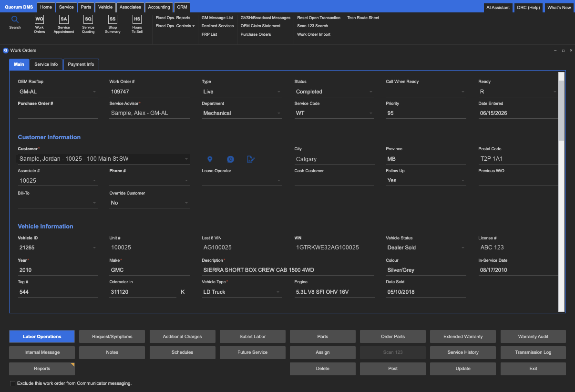The width and height of the screenshot is (575, 392).
Task: Click the Internal Message button
Action: coord(42,352)
